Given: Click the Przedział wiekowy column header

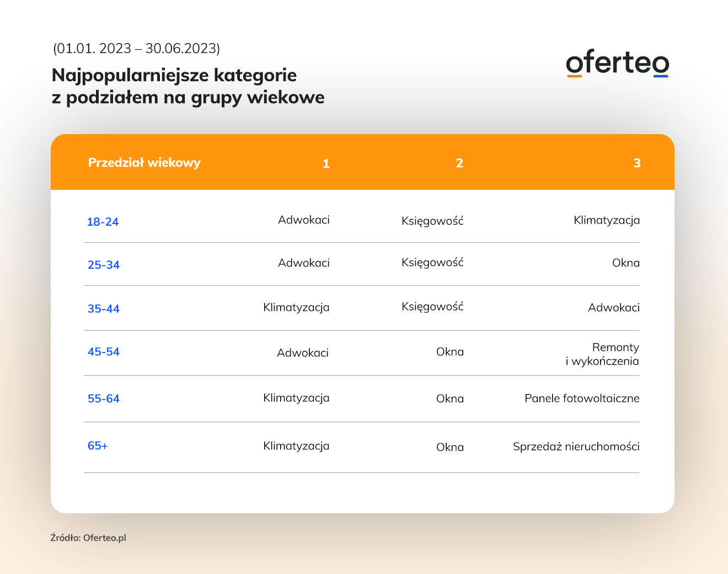Looking at the screenshot, I should click(144, 163).
